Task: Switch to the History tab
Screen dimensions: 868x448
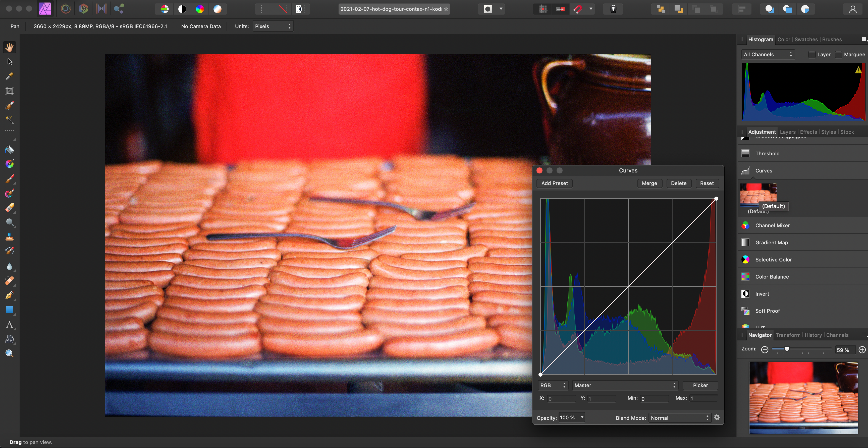Action: click(x=813, y=335)
